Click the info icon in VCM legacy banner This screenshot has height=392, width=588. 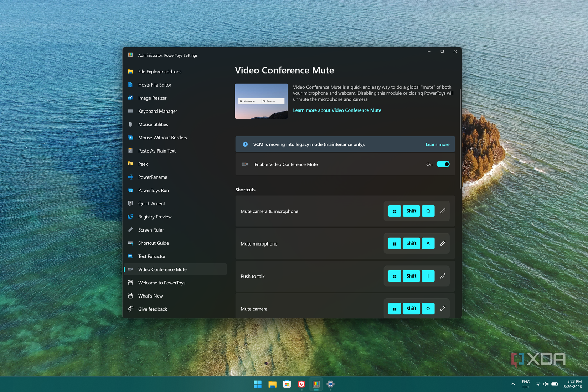click(x=245, y=144)
